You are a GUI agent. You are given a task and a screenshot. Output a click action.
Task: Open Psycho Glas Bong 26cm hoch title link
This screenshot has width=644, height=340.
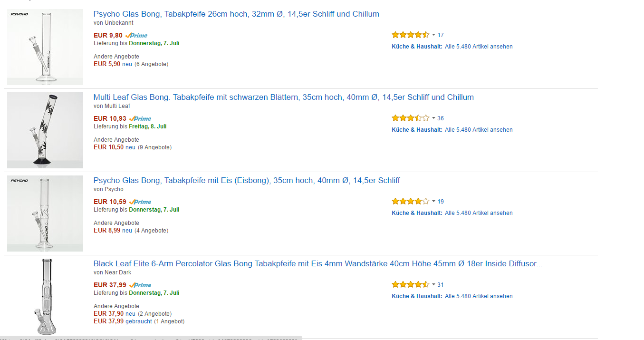pyautogui.click(x=236, y=14)
